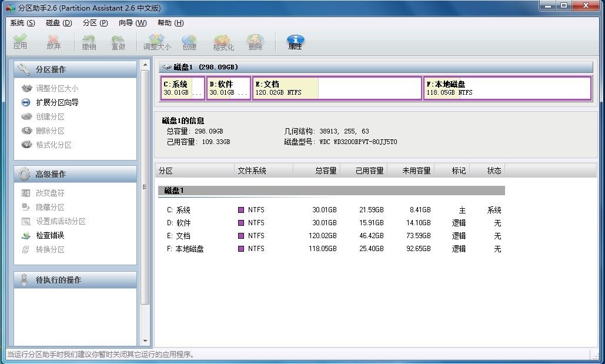Screen dimensions: 605x364
Task: Launch 扩展分区向导 in the sidebar
Action: [x=57, y=102]
